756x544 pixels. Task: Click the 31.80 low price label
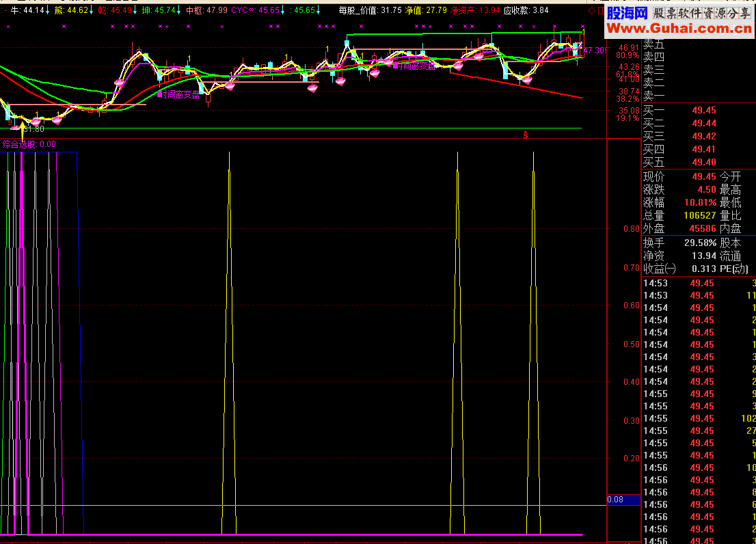pos(34,129)
